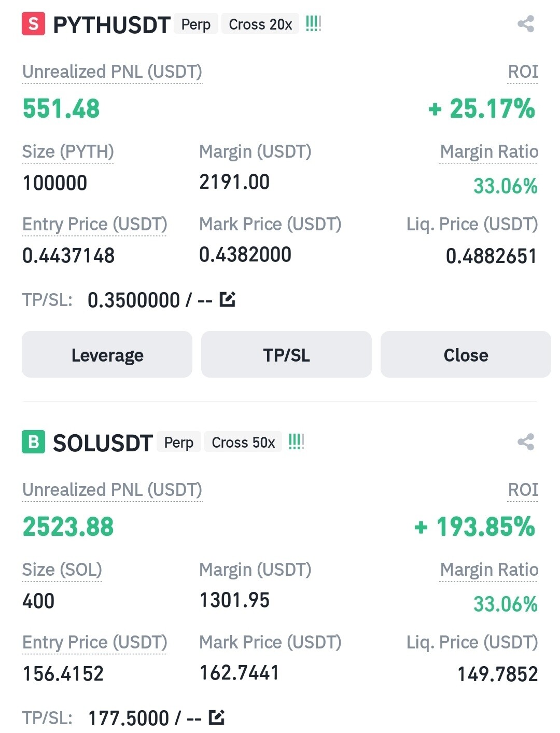This screenshot has width=560, height=733.
Task: Change SOLUSDT Cross 50x margin mode
Action: 243,442
